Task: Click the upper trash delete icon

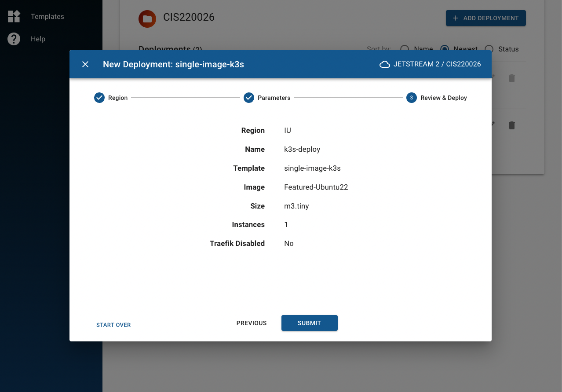Action: [511, 78]
